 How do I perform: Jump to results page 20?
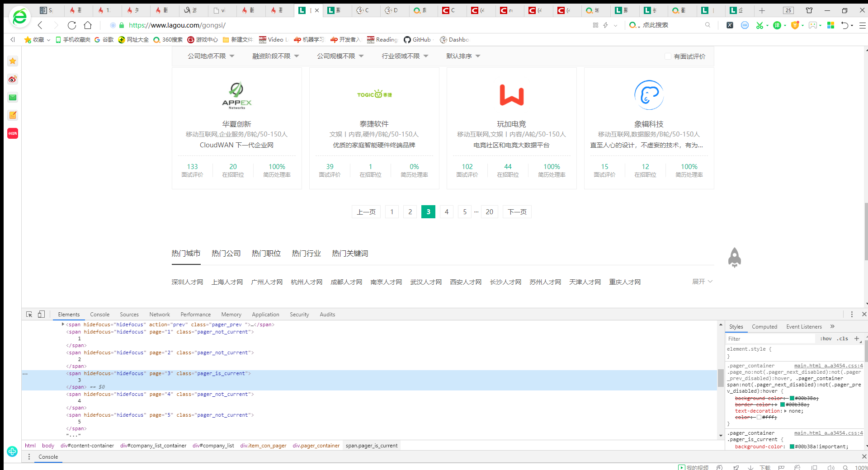click(490, 212)
